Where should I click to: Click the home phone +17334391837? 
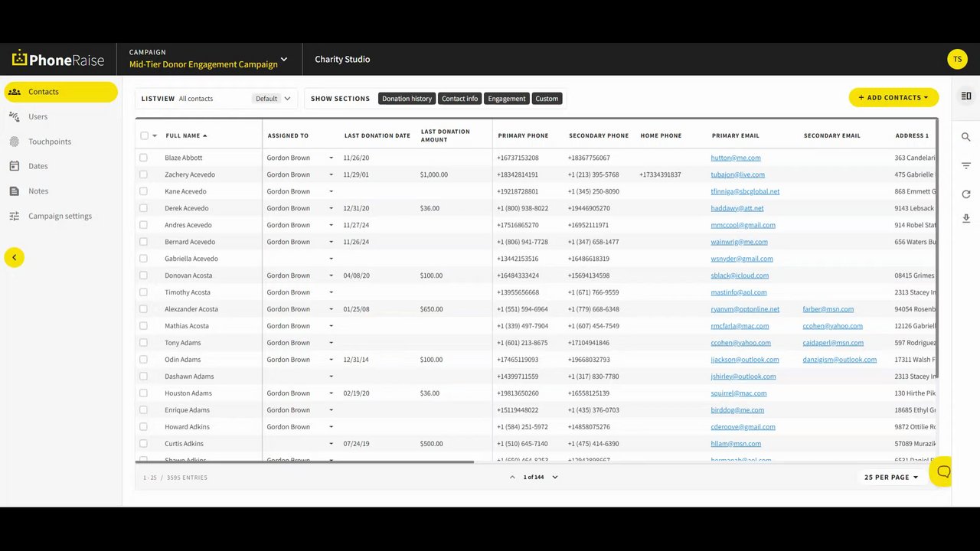coord(660,174)
